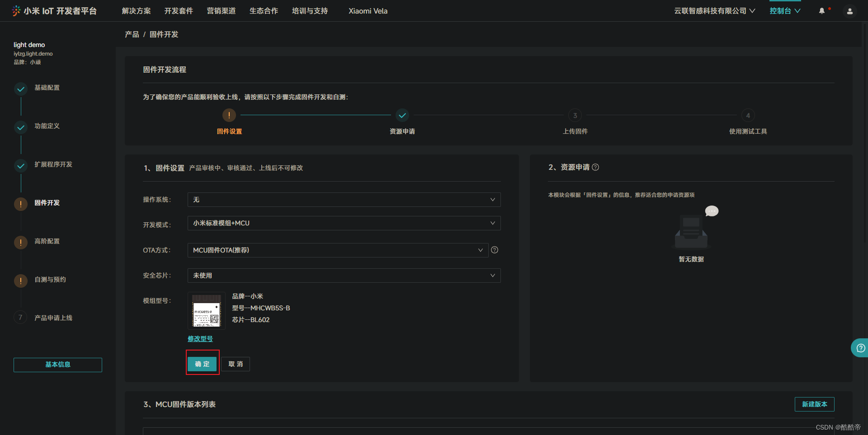
Task: Click the 基础配置 checkmark step icon
Action: (x=21, y=89)
